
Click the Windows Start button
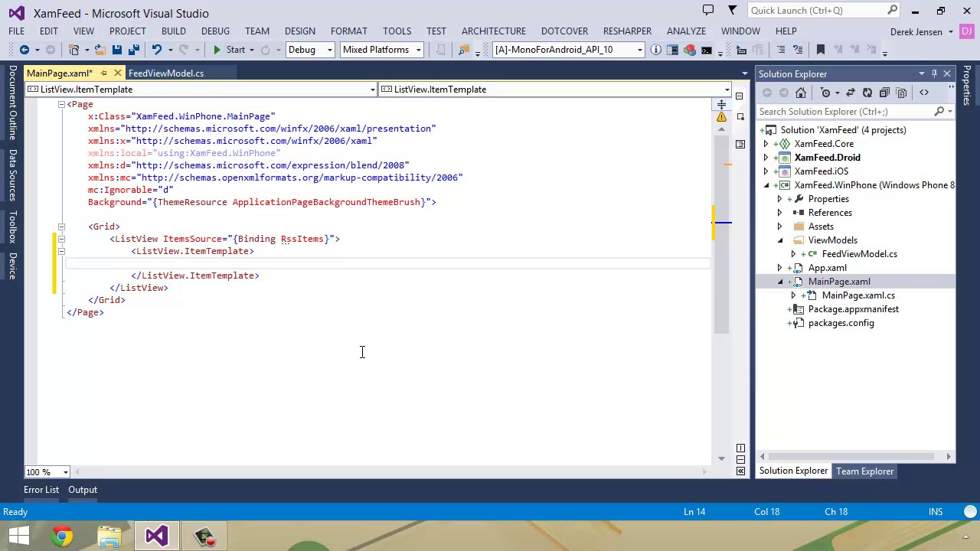18,536
